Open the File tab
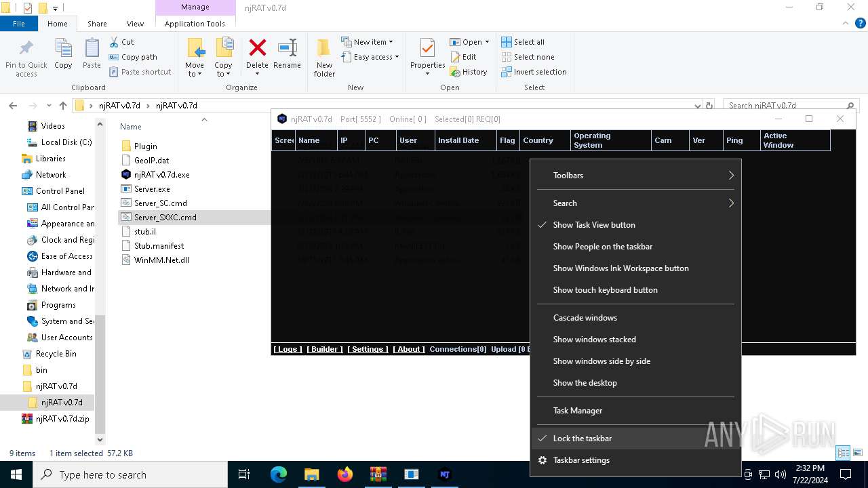Viewport: 868px width, 488px height. [x=19, y=24]
